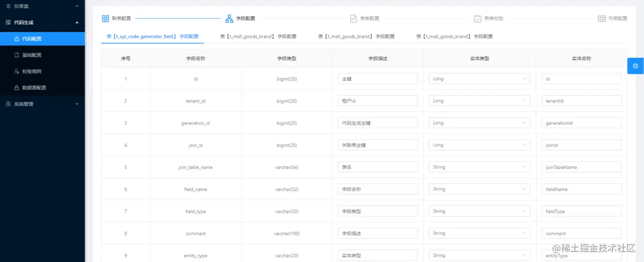The image size is (644, 262).
Task: Click the 主键 description input field
Action: 378,78
